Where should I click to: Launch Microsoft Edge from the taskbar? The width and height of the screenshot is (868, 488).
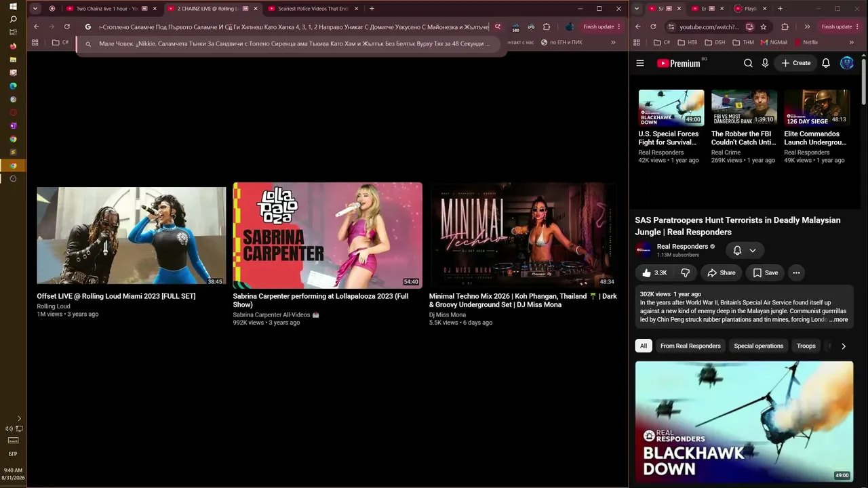(13, 86)
